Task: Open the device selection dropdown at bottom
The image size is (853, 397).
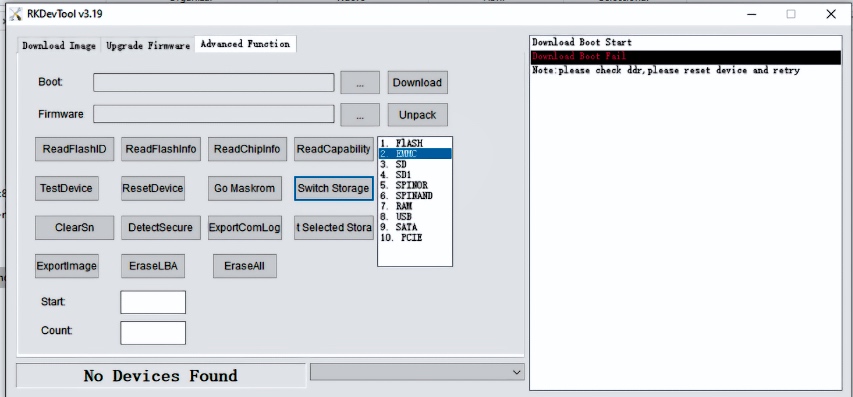Action: pos(417,372)
